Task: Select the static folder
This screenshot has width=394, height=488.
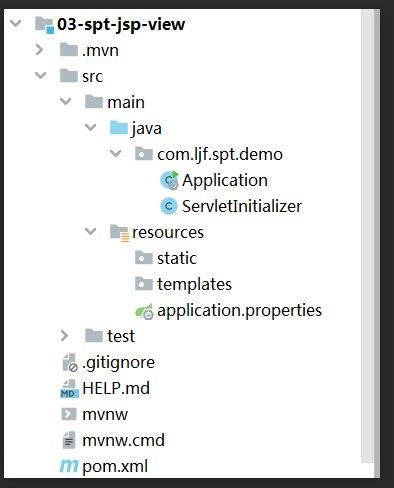Action: 166,258
